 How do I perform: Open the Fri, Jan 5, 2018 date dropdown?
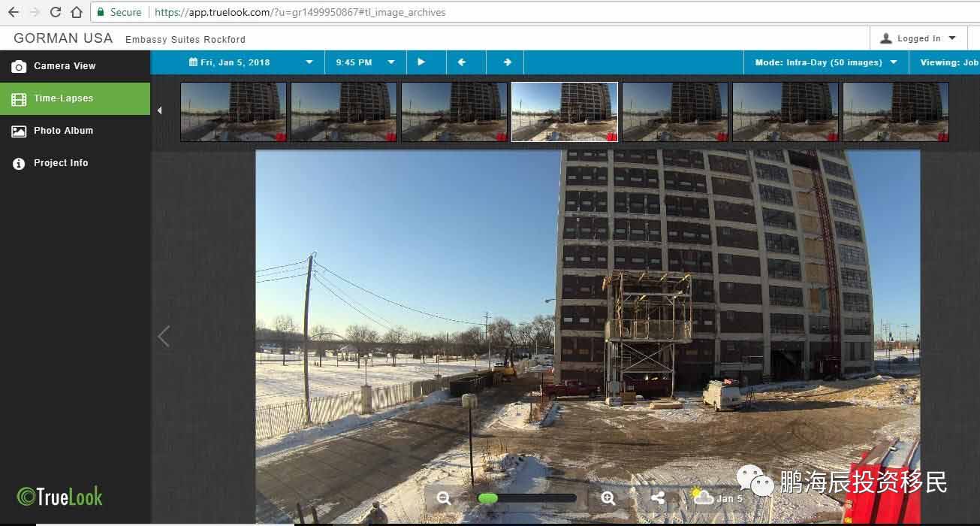pyautogui.click(x=252, y=62)
